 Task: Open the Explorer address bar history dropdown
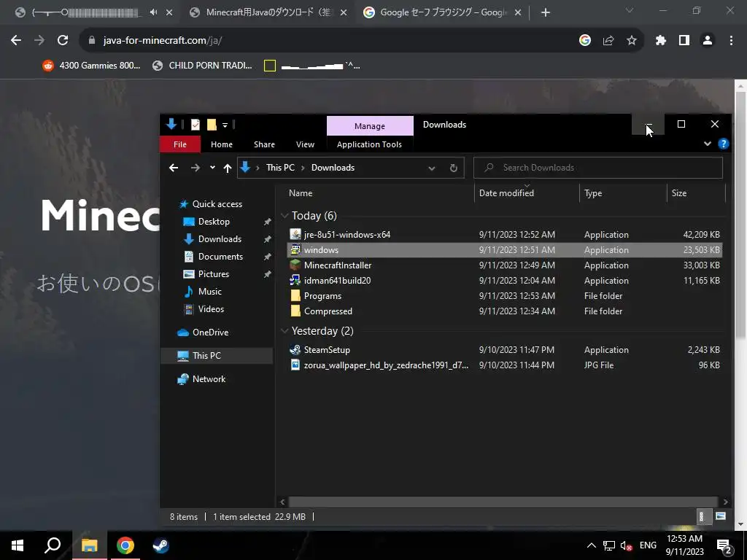(432, 168)
